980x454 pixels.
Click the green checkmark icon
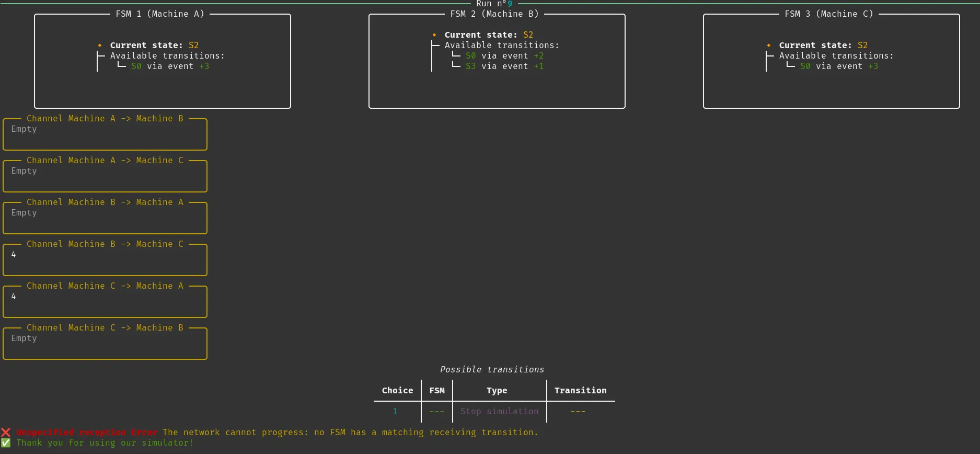(6, 443)
